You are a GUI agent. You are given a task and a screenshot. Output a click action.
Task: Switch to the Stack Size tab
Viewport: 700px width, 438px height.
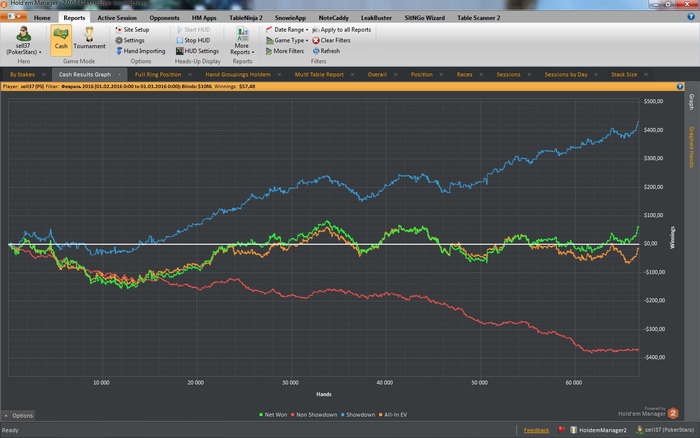624,75
